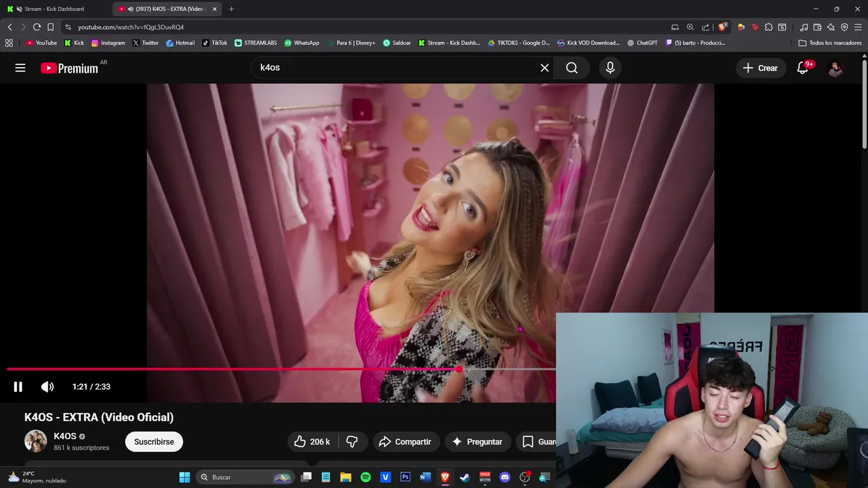Open K4OS channel avatar

coord(35,441)
